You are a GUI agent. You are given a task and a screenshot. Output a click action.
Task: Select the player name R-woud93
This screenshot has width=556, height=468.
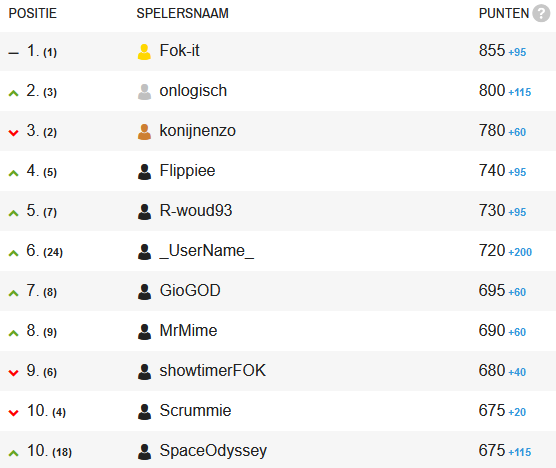tap(196, 211)
